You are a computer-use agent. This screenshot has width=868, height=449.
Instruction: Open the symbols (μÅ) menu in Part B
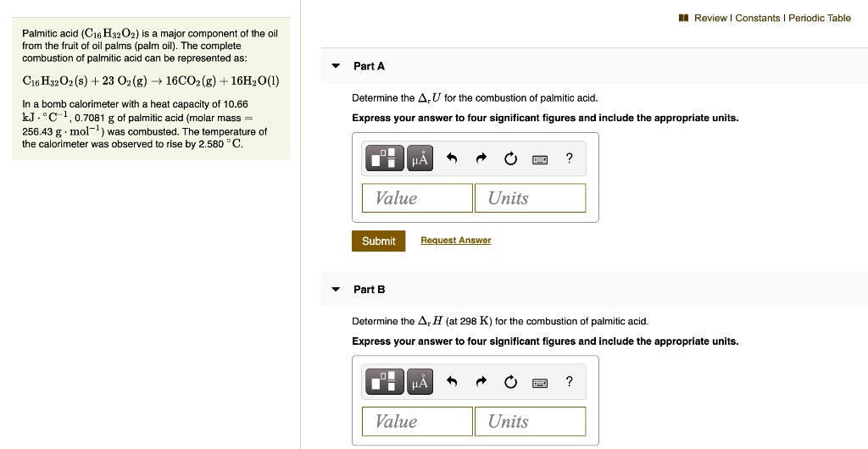click(420, 382)
